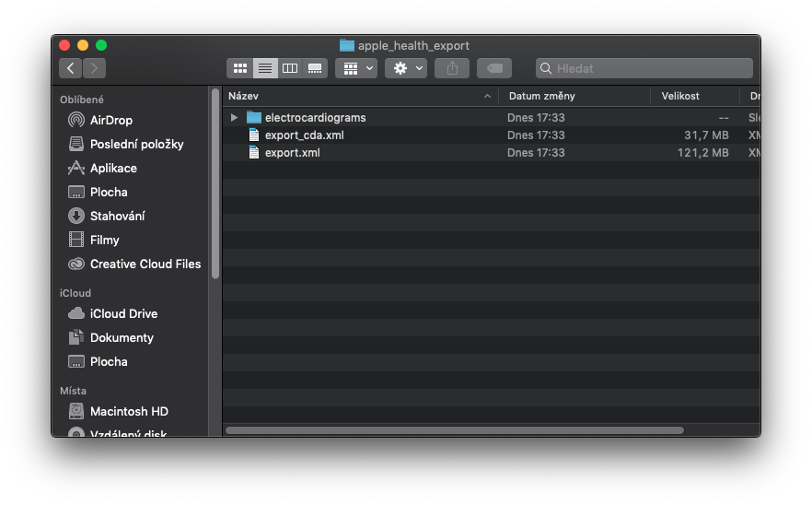Sort by the Název column header
The height and width of the screenshot is (505, 812).
point(361,96)
